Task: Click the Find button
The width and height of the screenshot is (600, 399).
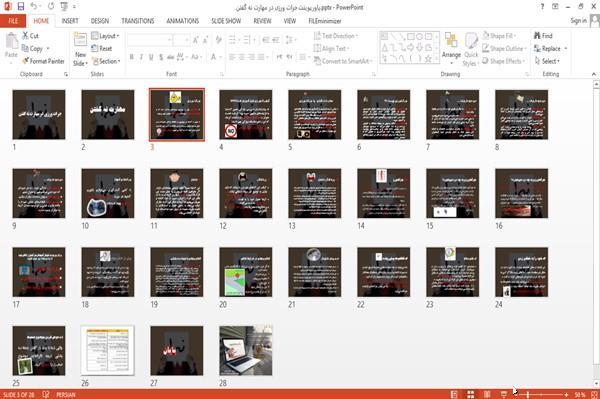Action: pyautogui.click(x=543, y=36)
